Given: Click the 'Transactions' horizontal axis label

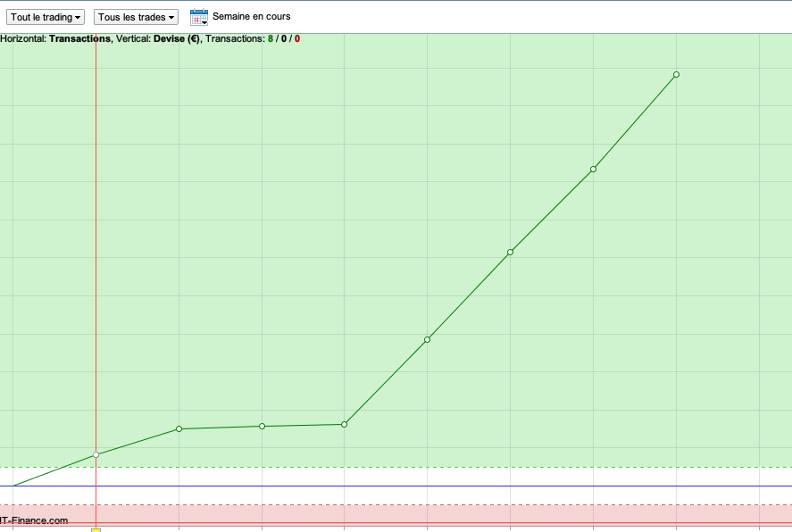Looking at the screenshot, I should click(79, 39).
